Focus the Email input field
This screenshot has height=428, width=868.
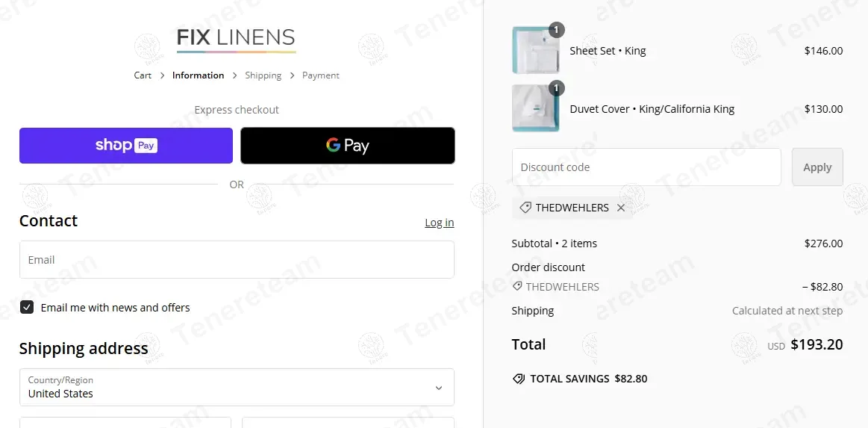(237, 260)
